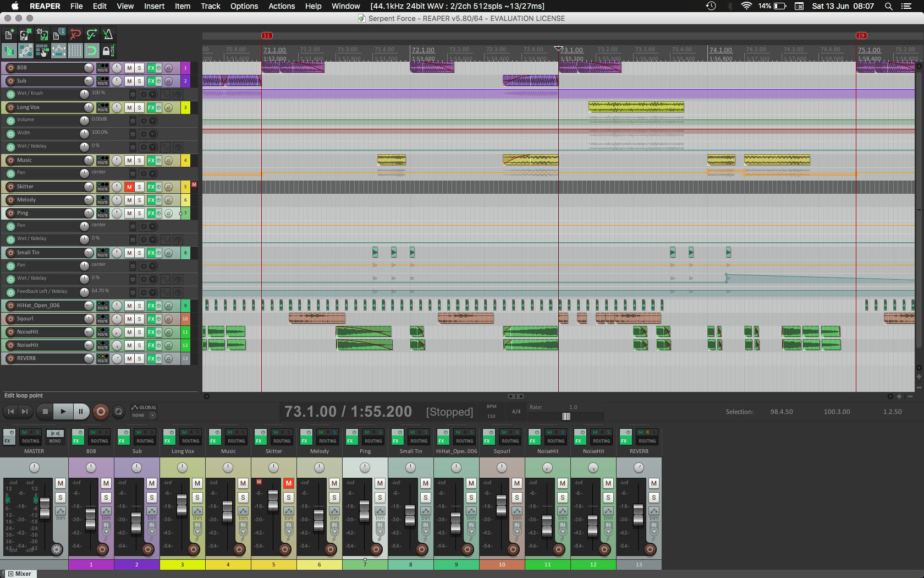
Task: Open the Insert menu
Action: [x=154, y=6]
